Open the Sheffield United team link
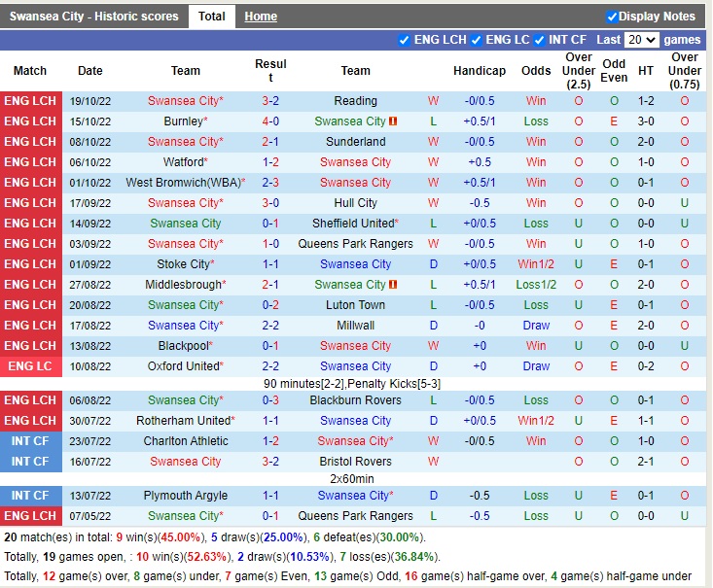The height and width of the screenshot is (588, 713). pyautogui.click(x=353, y=224)
